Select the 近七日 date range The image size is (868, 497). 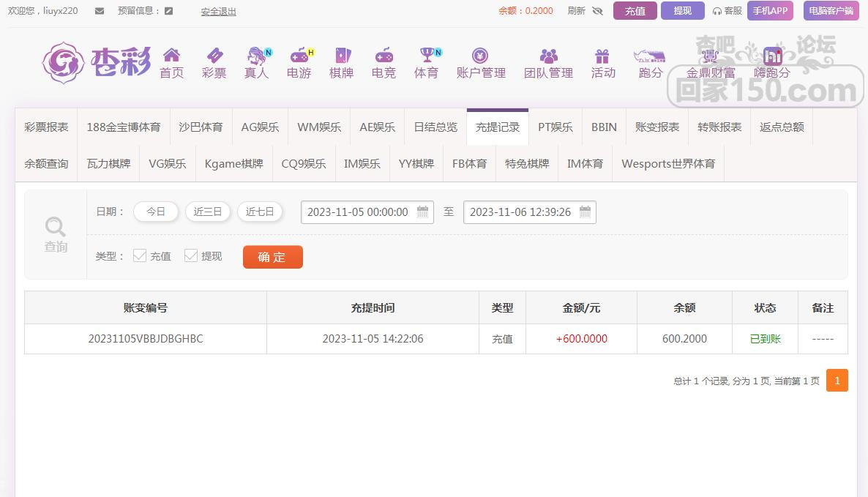coord(260,212)
